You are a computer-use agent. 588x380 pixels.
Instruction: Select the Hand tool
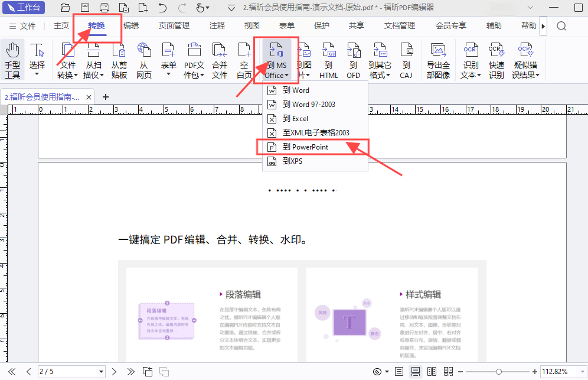click(x=12, y=60)
